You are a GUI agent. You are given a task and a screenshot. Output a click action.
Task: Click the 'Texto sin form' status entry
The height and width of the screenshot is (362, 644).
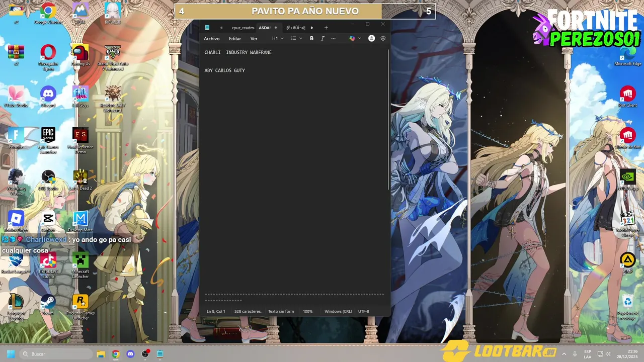click(281, 311)
